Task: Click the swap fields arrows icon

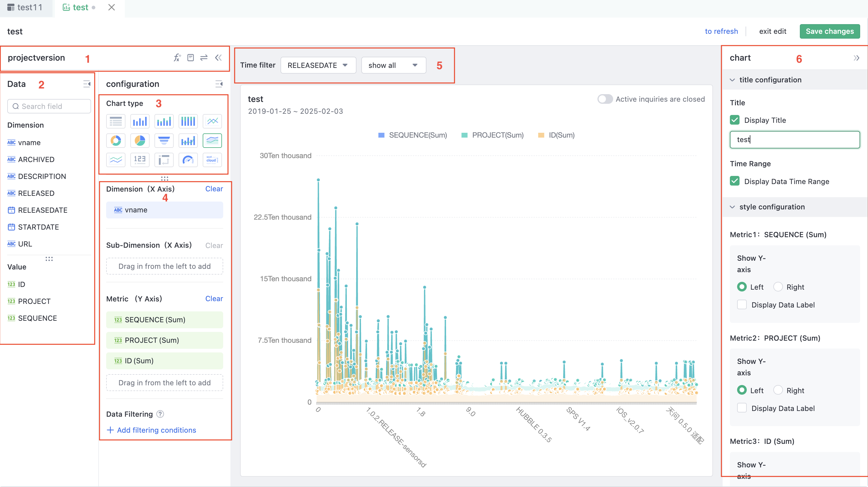Action: pyautogui.click(x=204, y=58)
